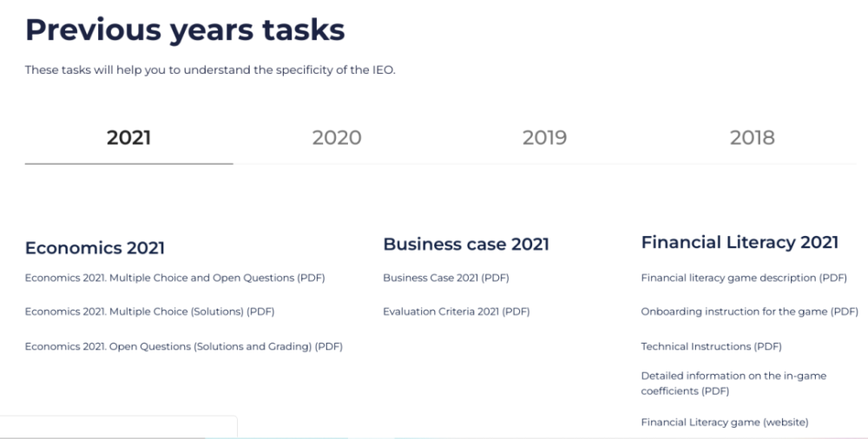Screen dimensions: 868x439
Task: Open Evaluation Criteria 2021 PDF
Action: 457,311
